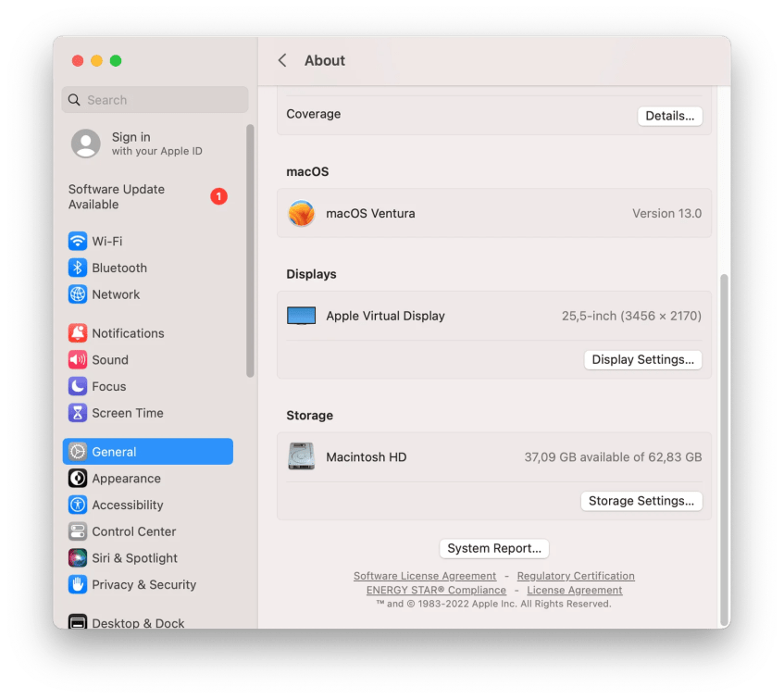Screen dimensions: 784x699
Task: Click the Search input field
Action: [155, 100]
